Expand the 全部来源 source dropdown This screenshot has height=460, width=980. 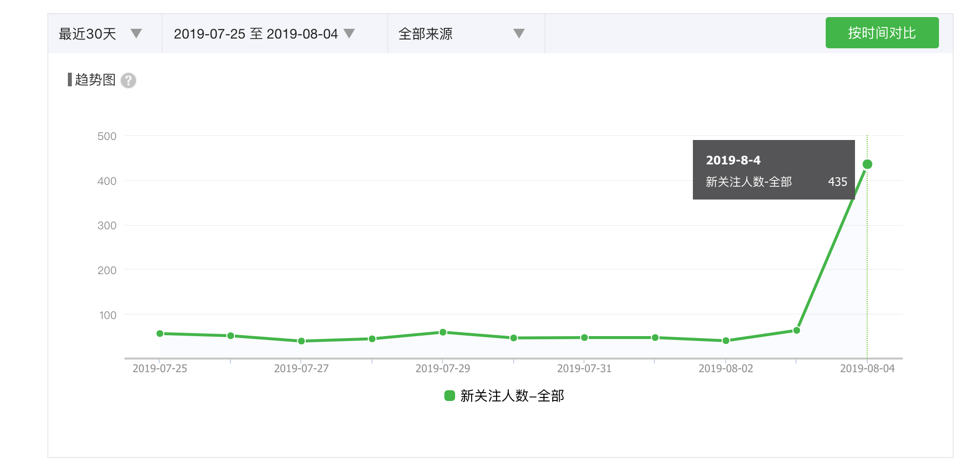point(466,34)
